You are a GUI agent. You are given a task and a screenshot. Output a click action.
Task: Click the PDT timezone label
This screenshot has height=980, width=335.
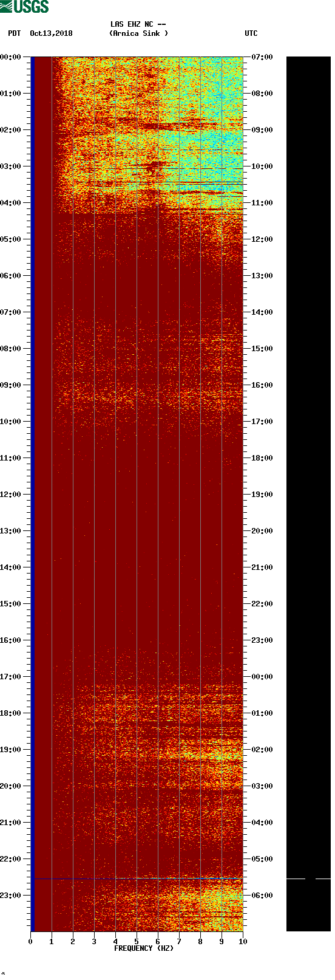coord(15,33)
